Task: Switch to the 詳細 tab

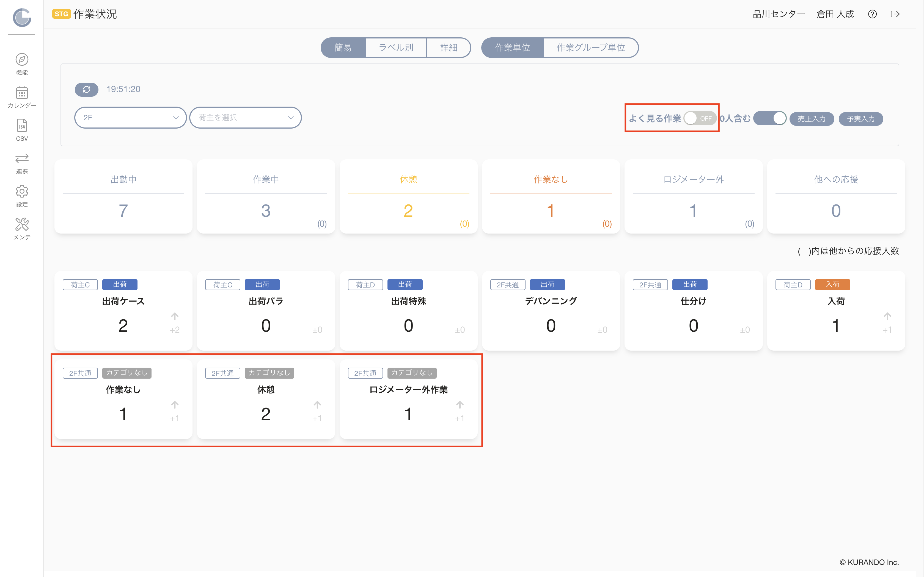Action: pyautogui.click(x=449, y=48)
